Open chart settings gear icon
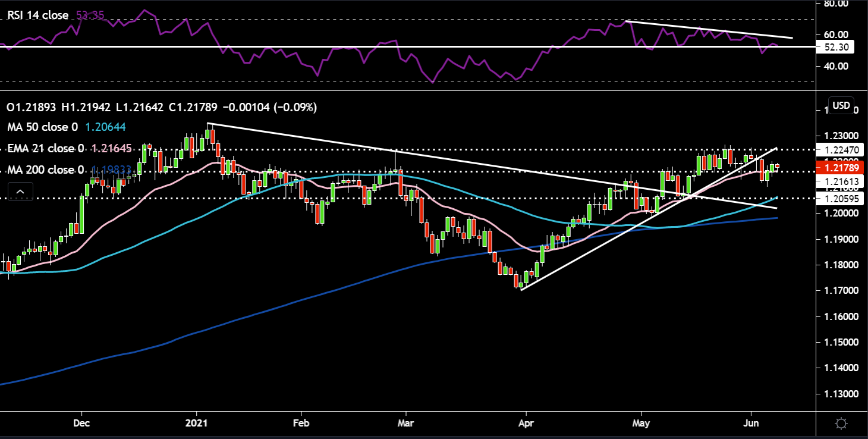Viewport: 868px width, 439px height. 841,424
